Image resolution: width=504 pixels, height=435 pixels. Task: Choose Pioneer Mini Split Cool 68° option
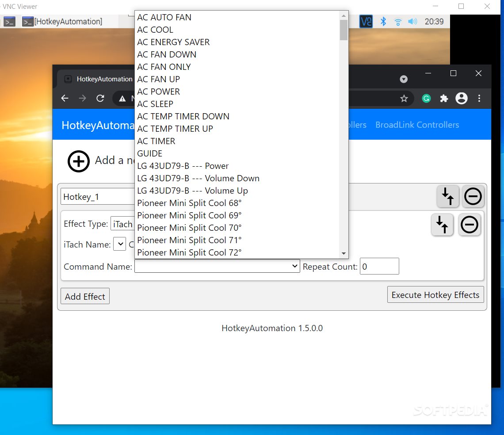click(x=237, y=203)
